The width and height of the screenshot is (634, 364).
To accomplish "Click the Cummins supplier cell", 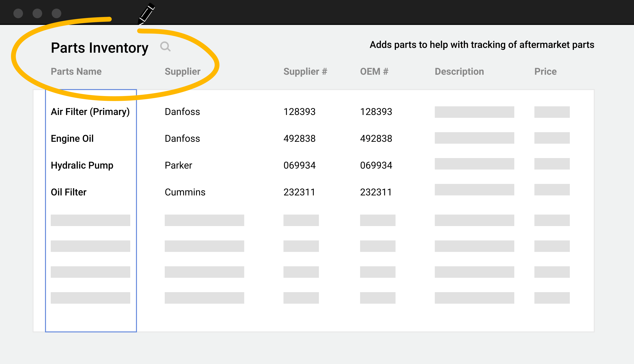I will (185, 192).
